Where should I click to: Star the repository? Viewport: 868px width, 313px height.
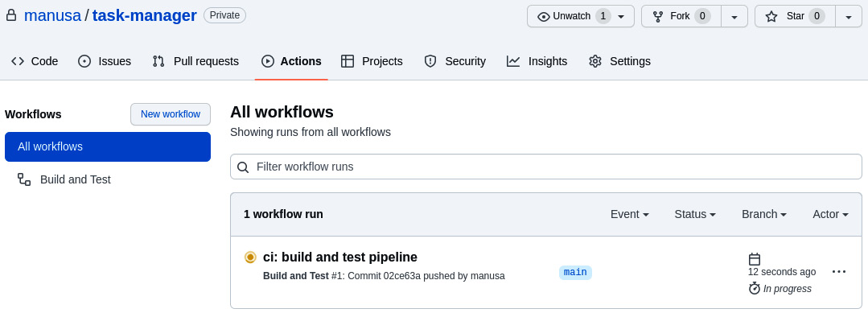coord(795,17)
